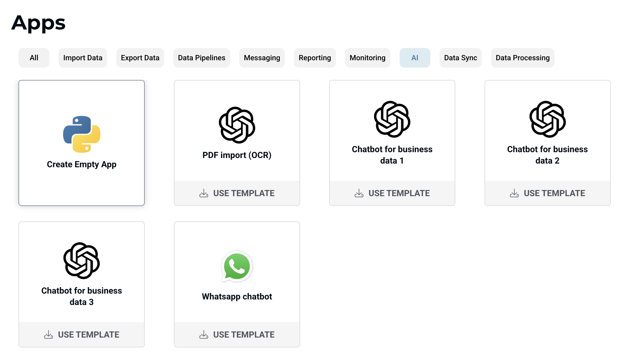The image size is (628, 364).
Task: Click the PDF import (OCR) title
Action: [x=237, y=155]
